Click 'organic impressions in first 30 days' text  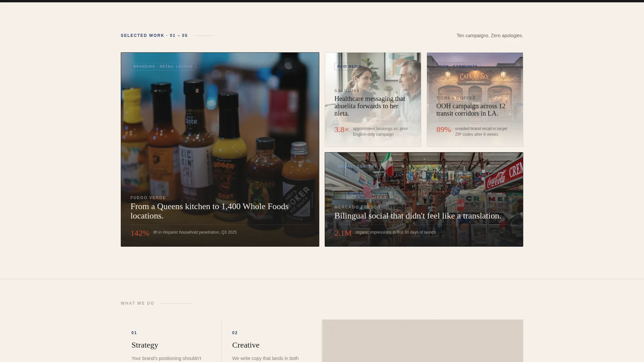(x=396, y=232)
